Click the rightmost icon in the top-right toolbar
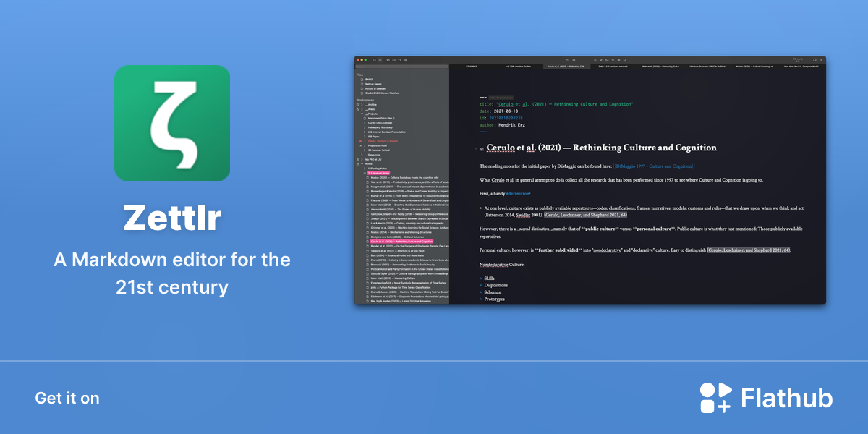 [x=821, y=60]
